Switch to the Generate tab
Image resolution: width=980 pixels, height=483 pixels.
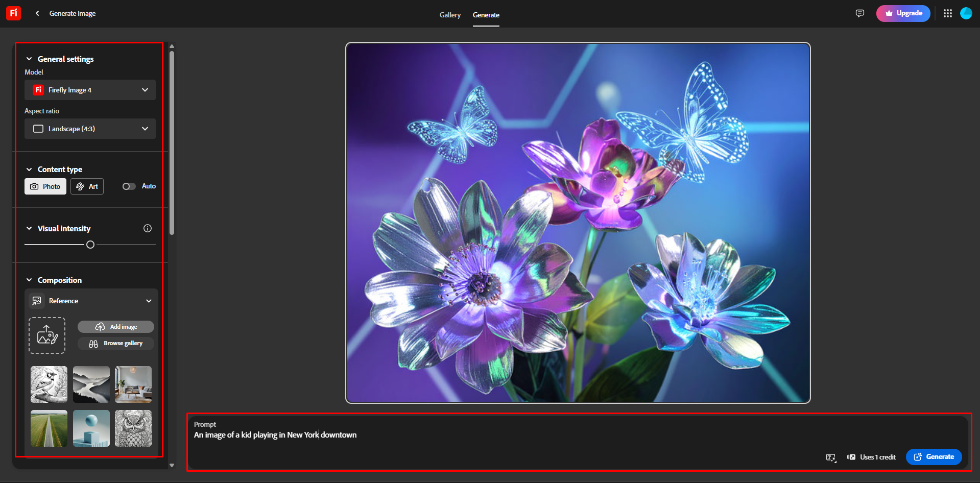point(486,15)
